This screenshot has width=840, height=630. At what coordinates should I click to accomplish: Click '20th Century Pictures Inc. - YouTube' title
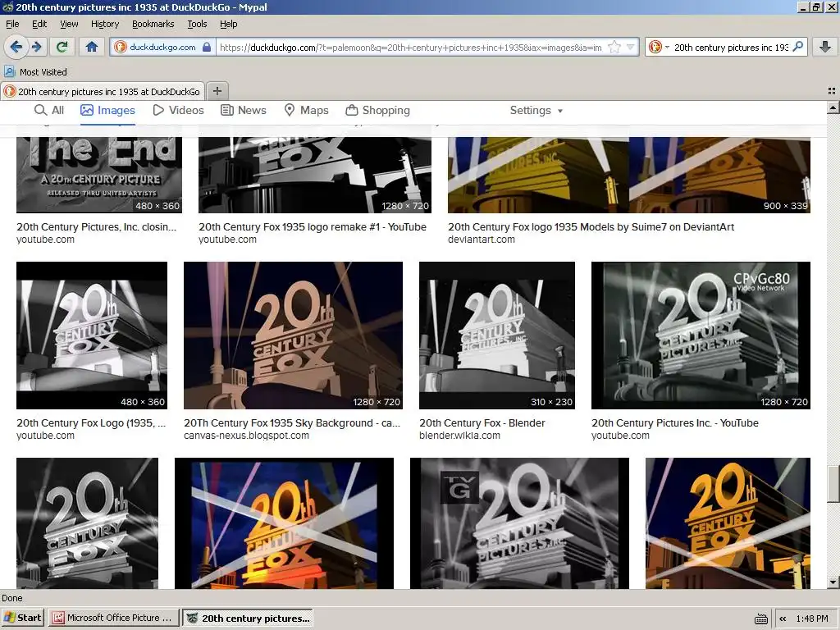(675, 423)
